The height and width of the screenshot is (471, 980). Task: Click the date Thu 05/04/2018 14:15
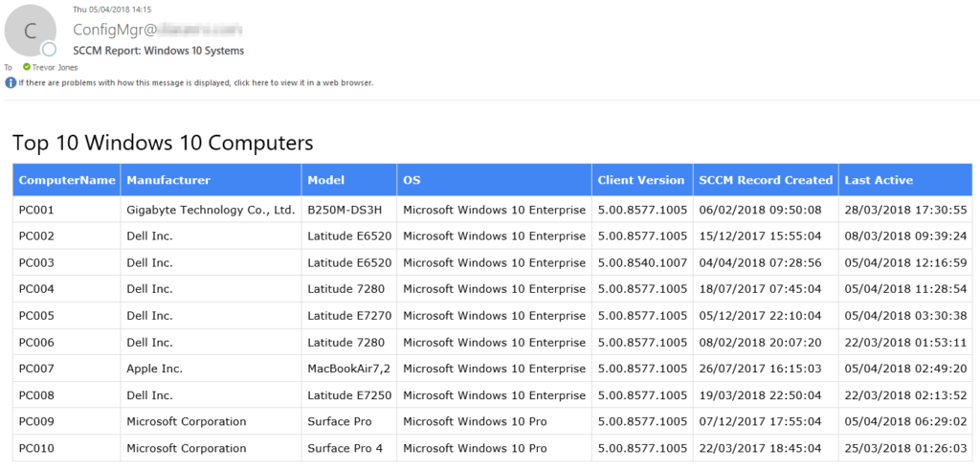(112, 10)
